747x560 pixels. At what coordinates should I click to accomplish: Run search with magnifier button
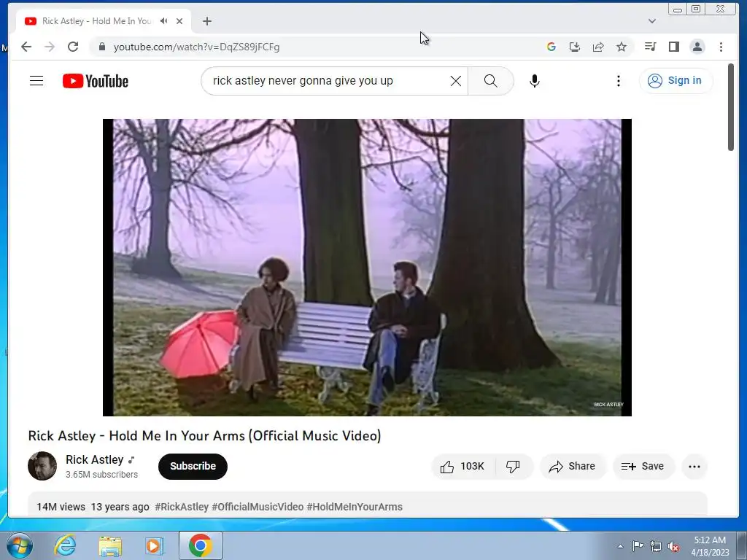click(x=491, y=80)
